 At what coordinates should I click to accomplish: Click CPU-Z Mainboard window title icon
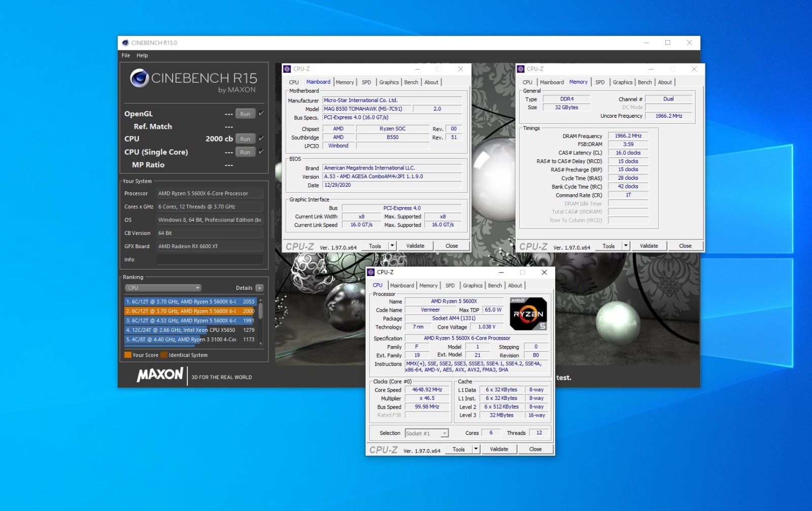click(x=287, y=69)
